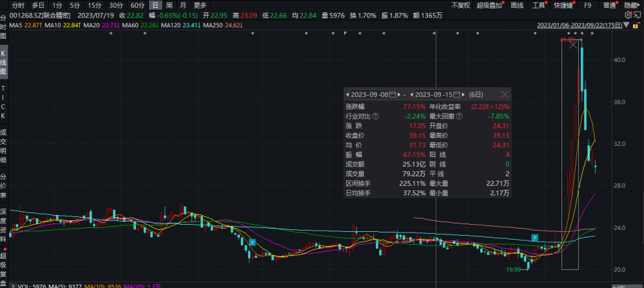Viewport: 644px width, 288px height.
Task: Click the F marker before the September rally
Action: tap(535, 238)
